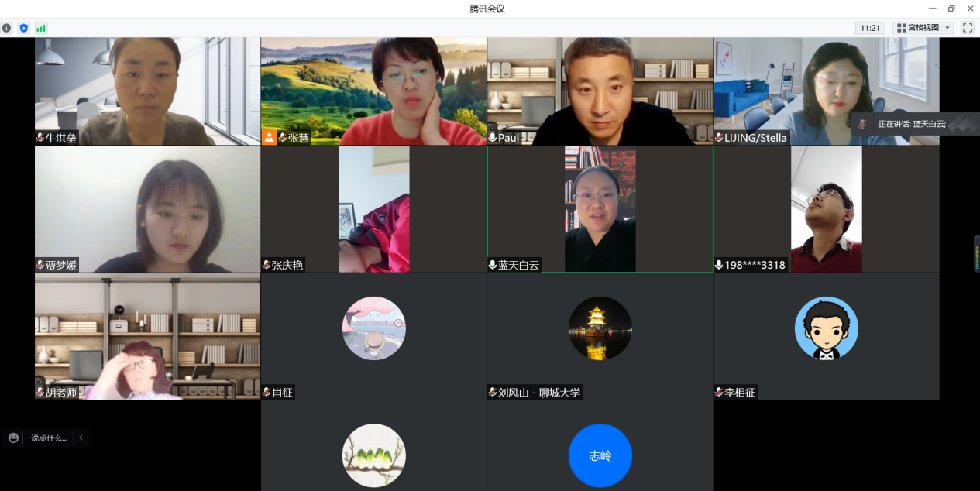Select 蓝天白云's active speaker video

click(600, 209)
